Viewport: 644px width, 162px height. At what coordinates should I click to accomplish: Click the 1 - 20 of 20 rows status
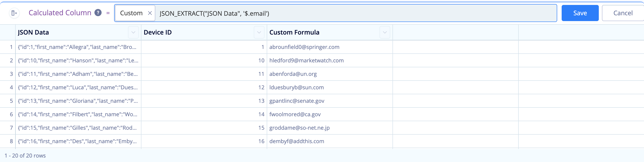point(25,155)
